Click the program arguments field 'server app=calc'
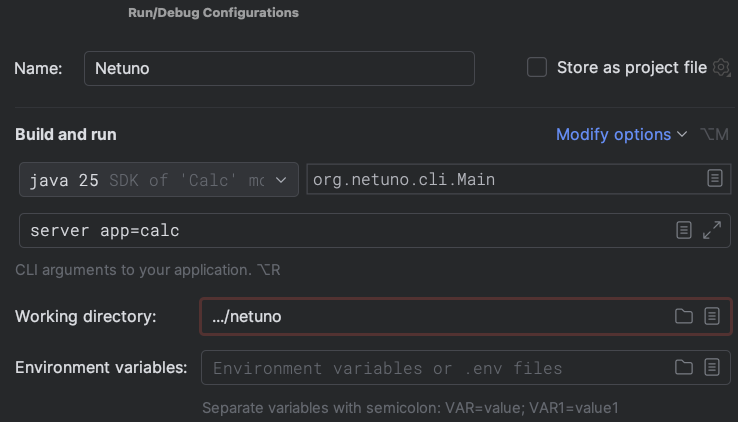The width and height of the screenshot is (738, 422). pos(340,230)
